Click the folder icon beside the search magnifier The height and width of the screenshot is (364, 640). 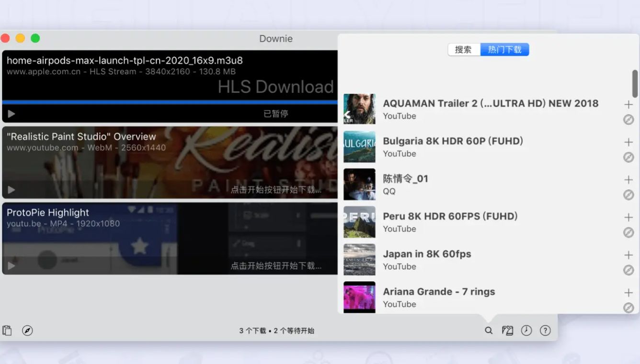pos(507,330)
